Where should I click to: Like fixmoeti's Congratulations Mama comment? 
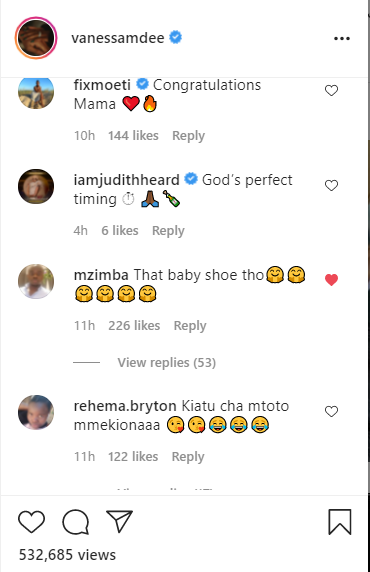pos(331,90)
